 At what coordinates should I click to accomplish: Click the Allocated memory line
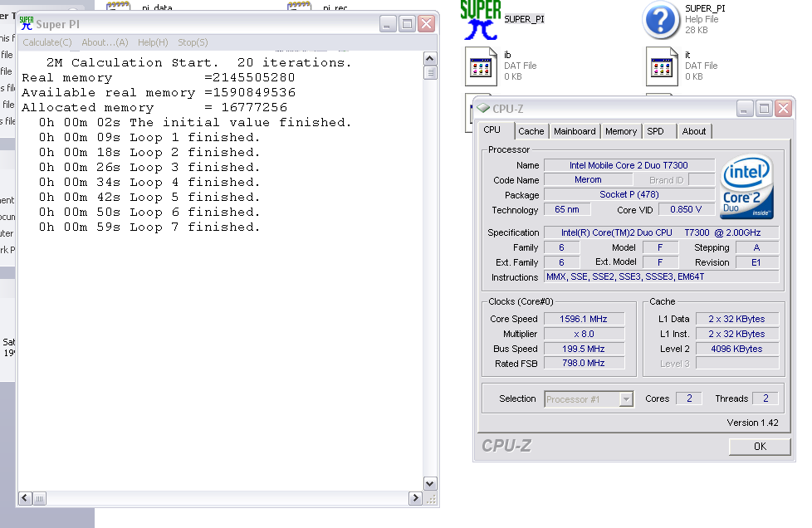coord(154,107)
